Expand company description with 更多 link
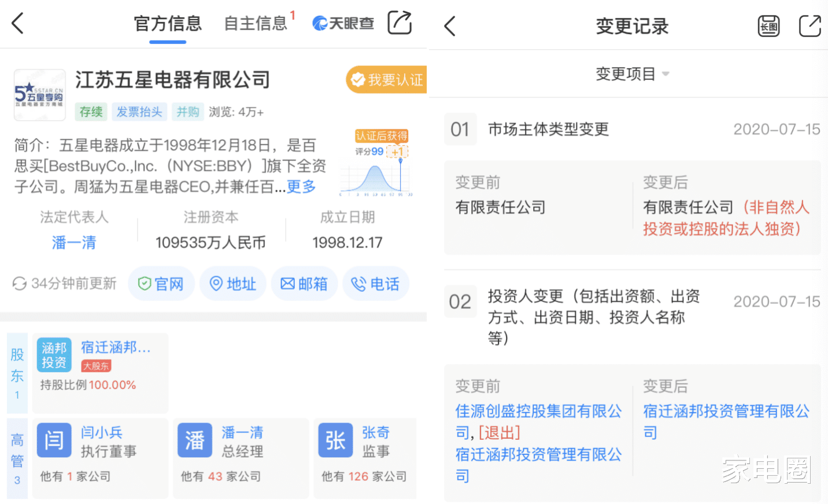This screenshot has height=504, width=828. click(x=300, y=187)
